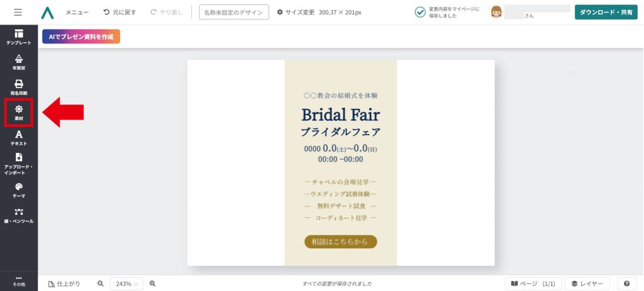Open the テンプレート sidebar panel
The height and width of the screenshot is (291, 644).
(x=19, y=37)
